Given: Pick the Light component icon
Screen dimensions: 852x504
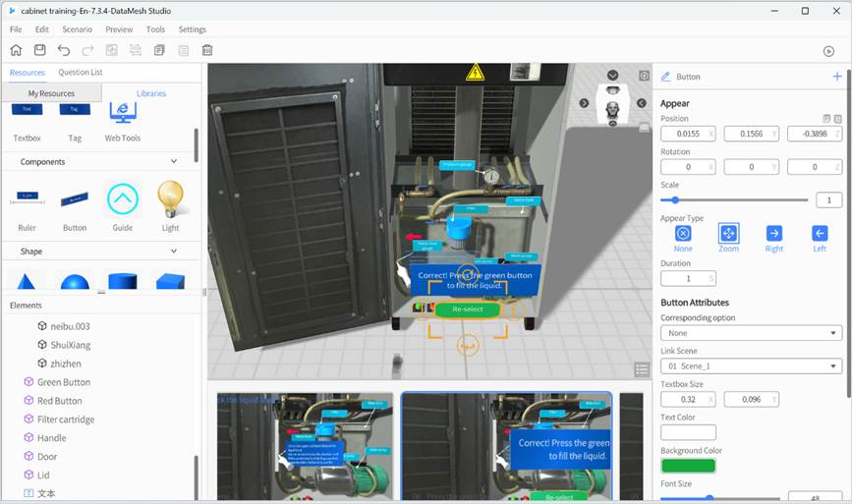Looking at the screenshot, I should pyautogui.click(x=171, y=199).
